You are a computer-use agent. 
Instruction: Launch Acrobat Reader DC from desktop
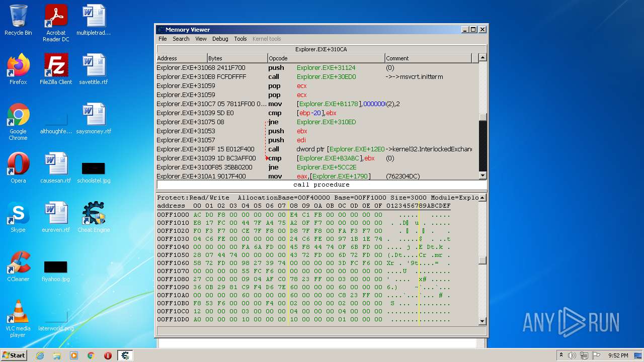[56, 23]
